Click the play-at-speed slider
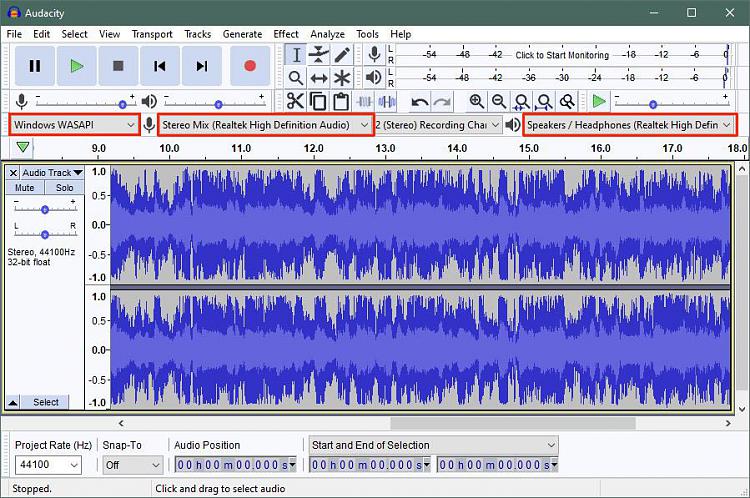 click(672, 103)
